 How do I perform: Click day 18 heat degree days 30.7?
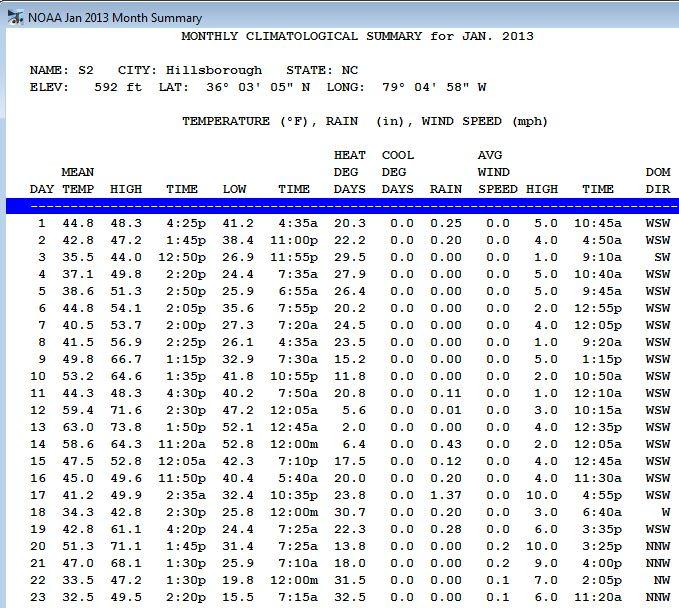(350, 512)
